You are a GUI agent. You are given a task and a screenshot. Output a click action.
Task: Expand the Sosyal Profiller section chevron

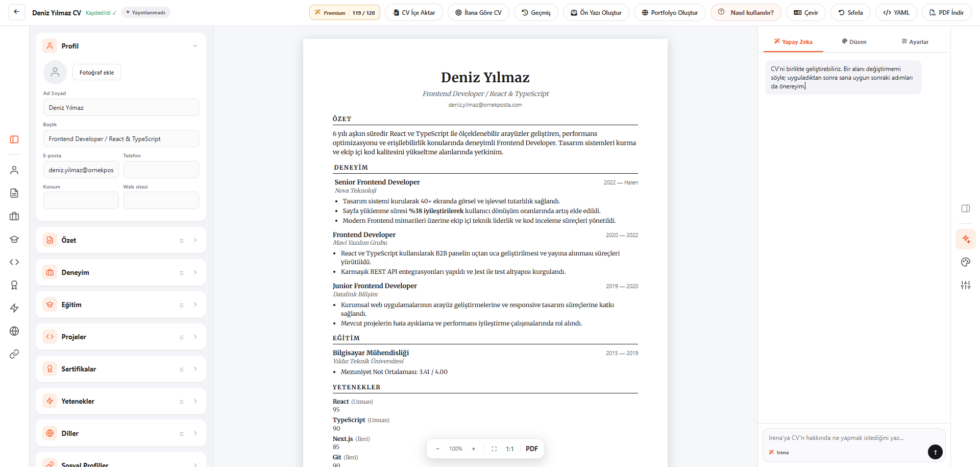coord(195,464)
